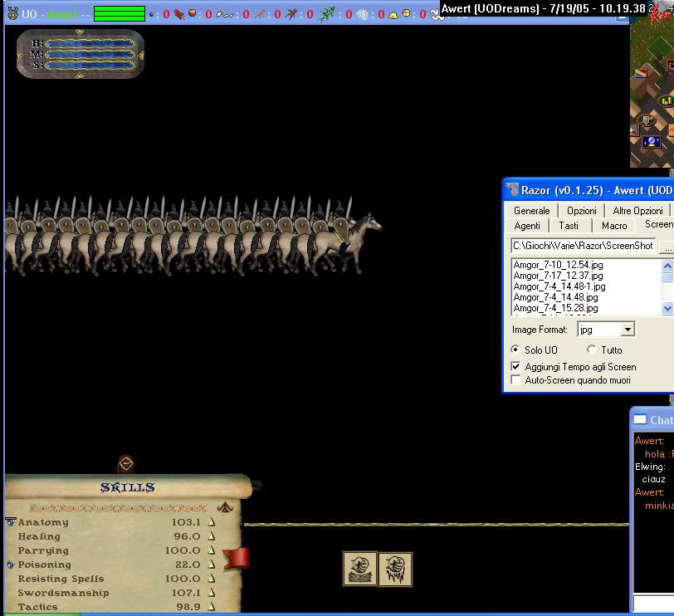The height and width of the screenshot is (616, 674).
Task: Select the Tutto radio button
Action: 592,349
